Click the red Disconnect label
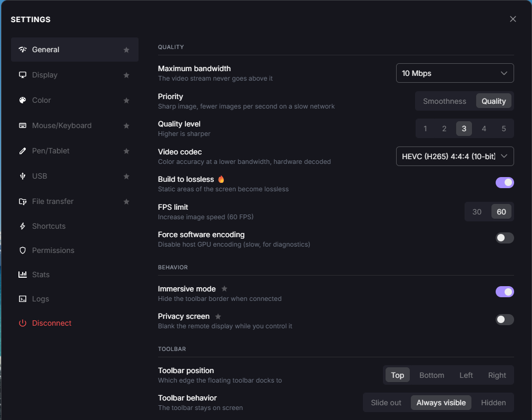Image resolution: width=532 pixels, height=420 pixels. tap(52, 323)
